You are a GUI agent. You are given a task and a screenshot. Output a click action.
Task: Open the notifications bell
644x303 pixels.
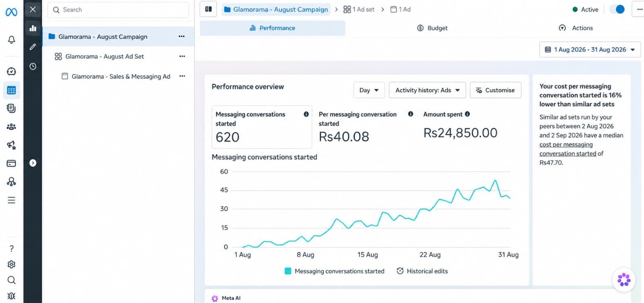tap(11, 39)
